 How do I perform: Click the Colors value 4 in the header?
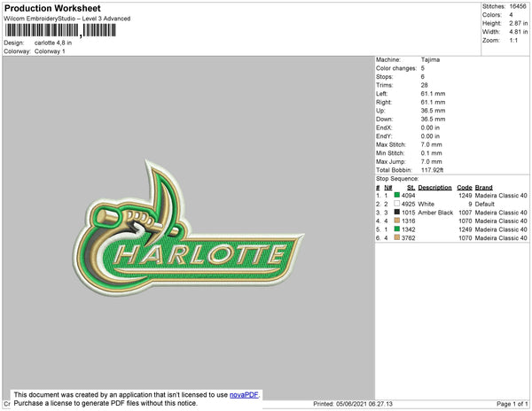511,15
